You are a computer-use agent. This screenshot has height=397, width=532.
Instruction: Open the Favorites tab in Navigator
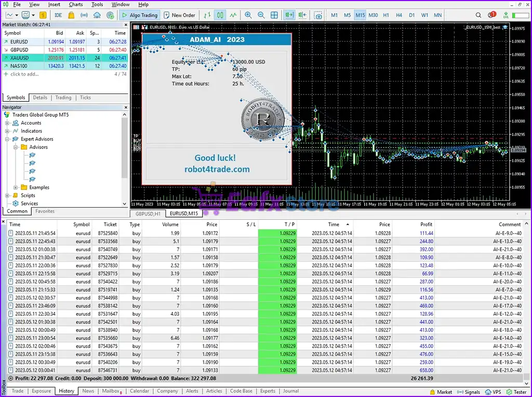[45, 211]
